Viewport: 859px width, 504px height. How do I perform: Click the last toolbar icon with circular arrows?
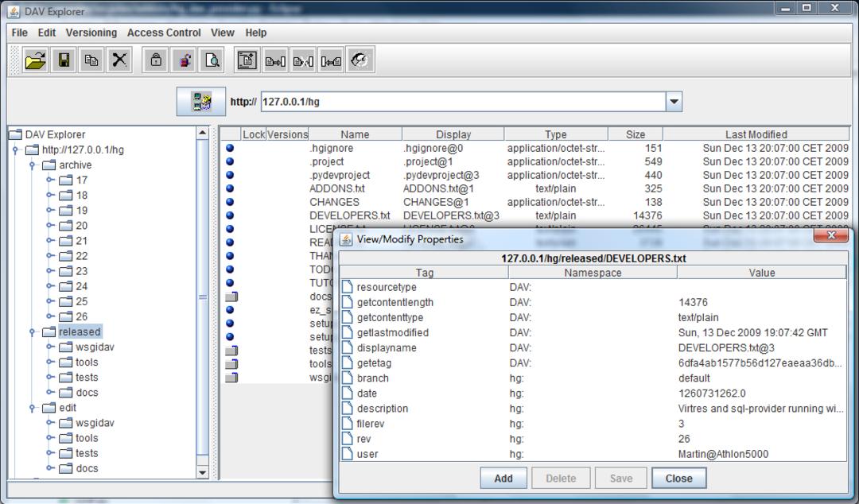click(360, 60)
